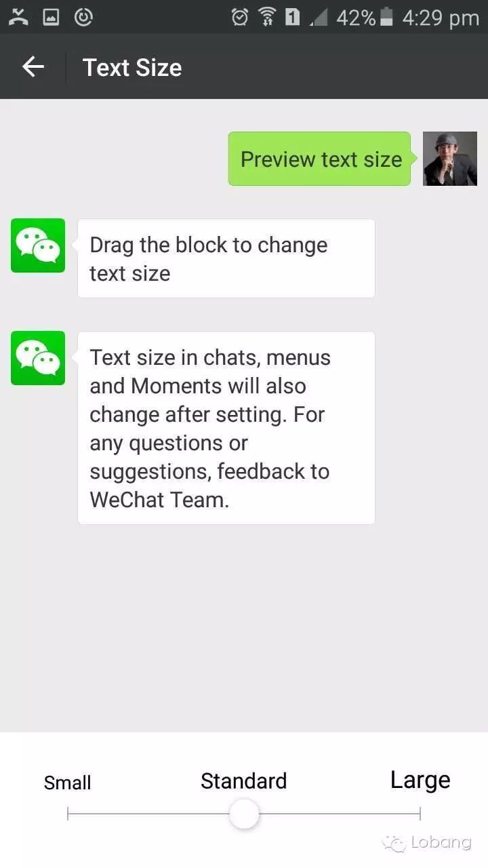This screenshot has width=488, height=868.
Task: Tap the right end of slider track
Action: 420,814
